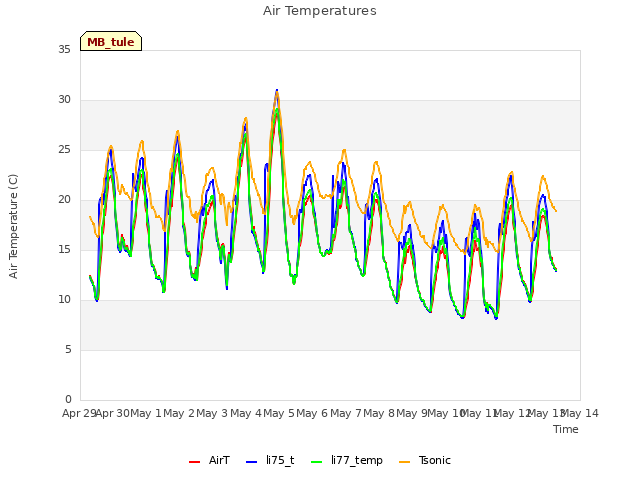Toggle the li77_temp legend entry

(347, 460)
